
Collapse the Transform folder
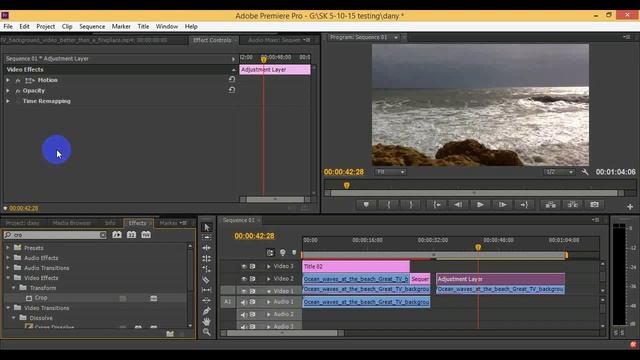coord(13,288)
